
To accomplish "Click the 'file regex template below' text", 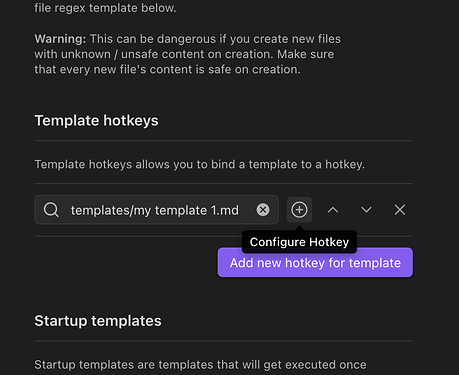I will pyautogui.click(x=105, y=8).
